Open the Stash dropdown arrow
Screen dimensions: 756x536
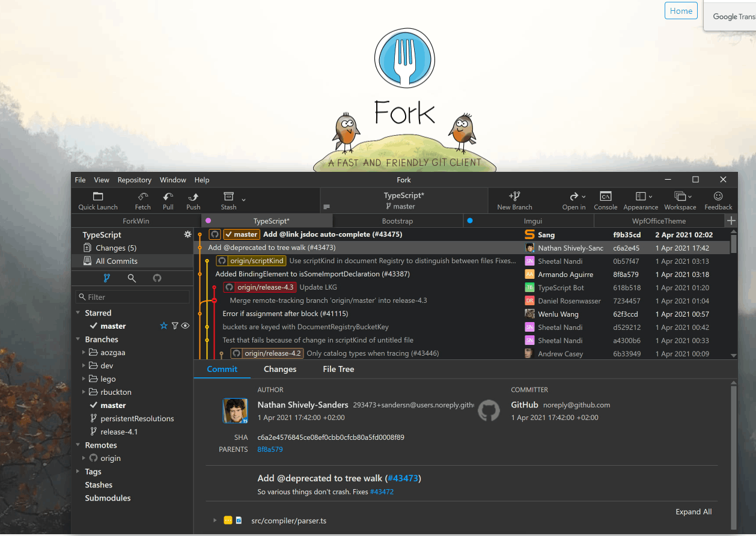[x=243, y=199]
